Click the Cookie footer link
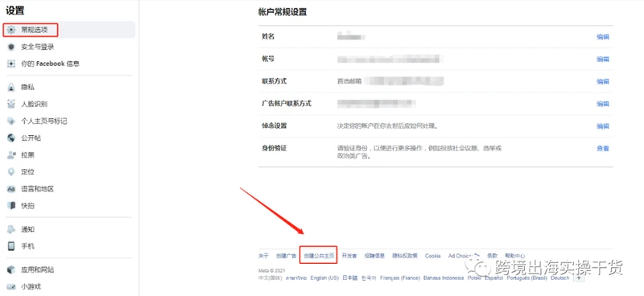 tap(433, 256)
